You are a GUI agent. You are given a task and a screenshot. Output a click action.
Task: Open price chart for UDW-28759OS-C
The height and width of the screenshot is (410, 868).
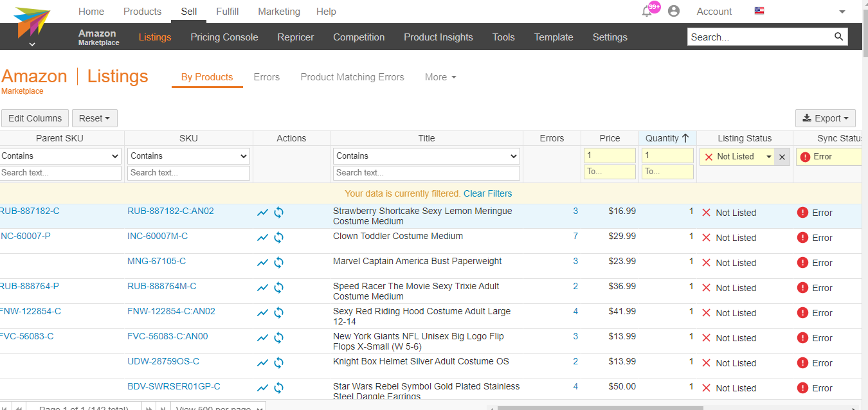(x=262, y=363)
